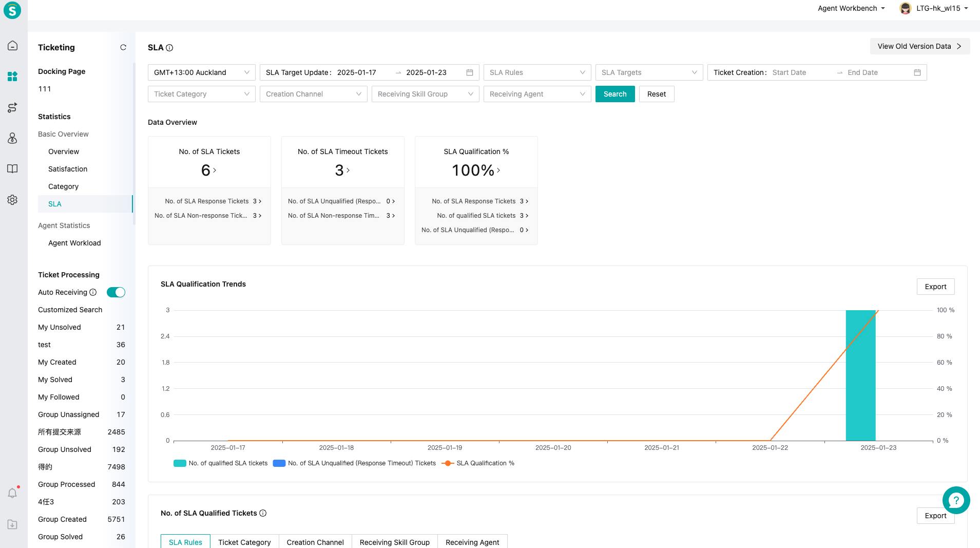Open SLA Target Update calendar icon
980x548 pixels.
tap(469, 72)
